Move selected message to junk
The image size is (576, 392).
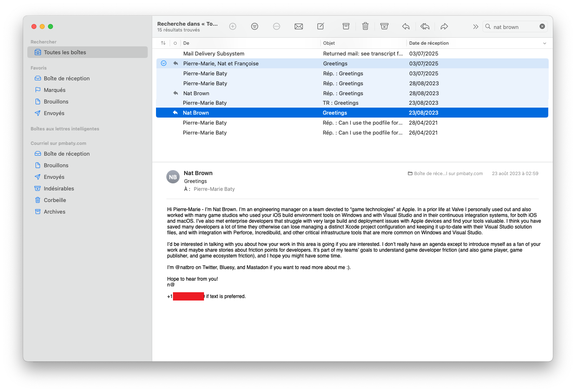tap(384, 26)
